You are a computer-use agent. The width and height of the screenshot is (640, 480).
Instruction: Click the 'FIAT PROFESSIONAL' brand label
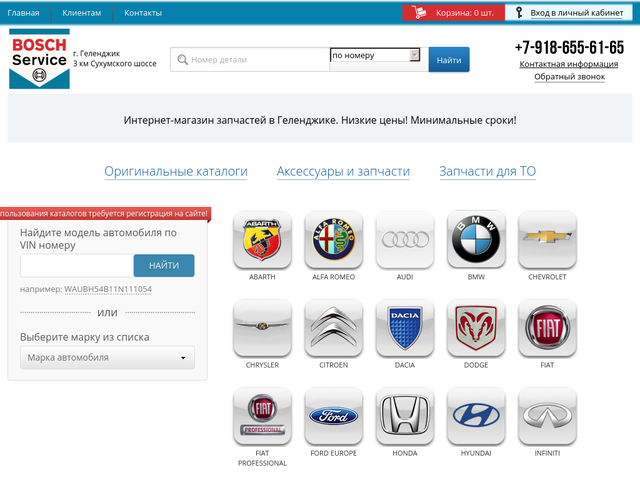point(262,458)
